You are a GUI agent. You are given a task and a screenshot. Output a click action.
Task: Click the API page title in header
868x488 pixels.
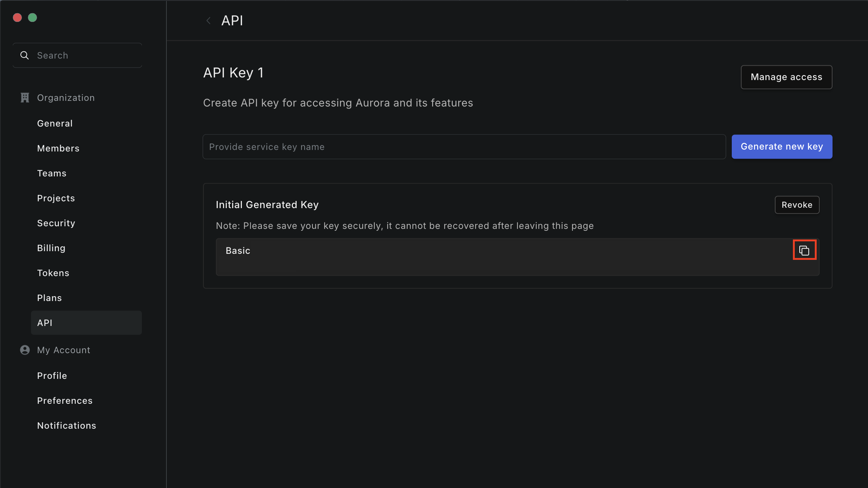click(x=232, y=20)
